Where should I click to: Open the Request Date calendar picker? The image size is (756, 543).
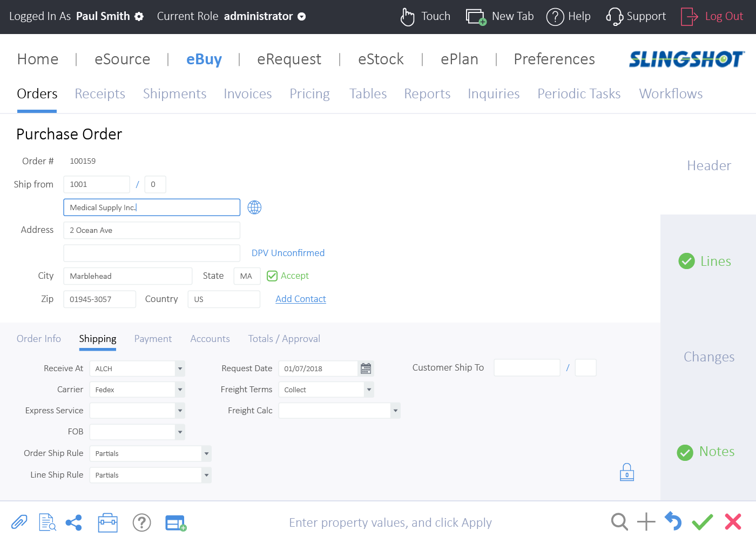coord(366,368)
